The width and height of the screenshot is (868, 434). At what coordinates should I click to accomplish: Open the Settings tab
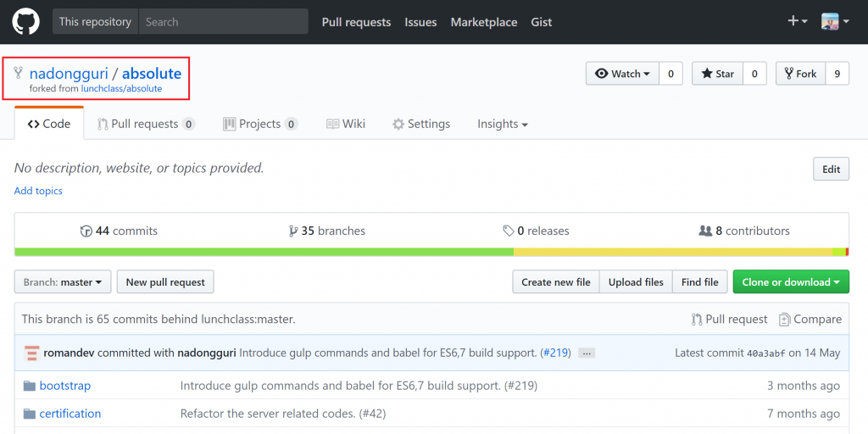pos(421,124)
